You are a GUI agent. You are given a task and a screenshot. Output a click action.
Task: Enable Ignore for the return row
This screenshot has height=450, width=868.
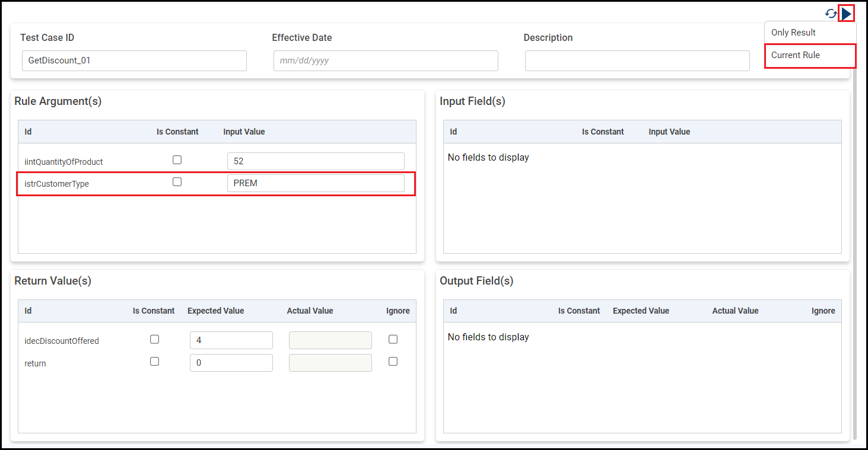point(393,361)
